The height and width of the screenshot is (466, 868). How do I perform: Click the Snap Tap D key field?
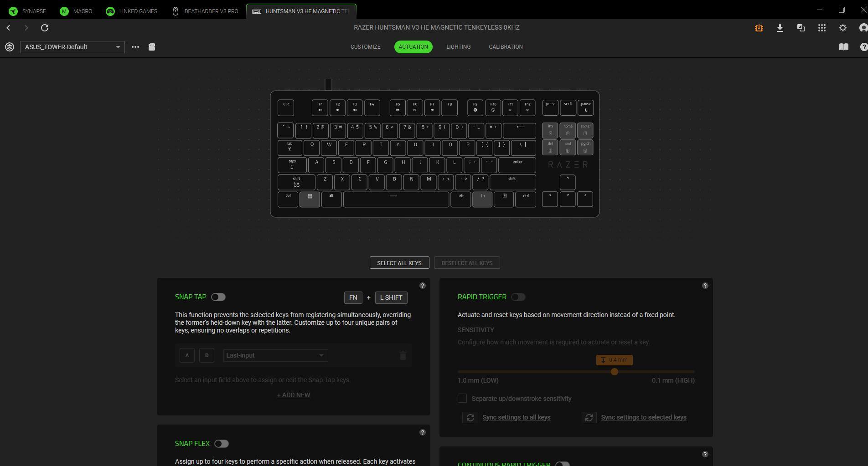207,355
